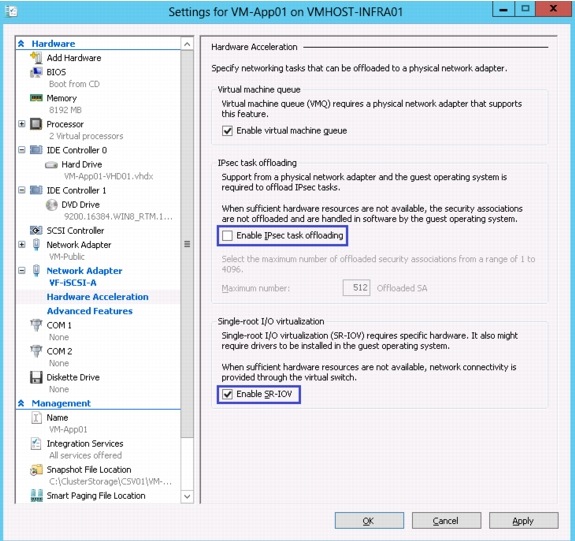Viewport: 575px width, 541px height.
Task: Select the DVD Drive entry
Action: 80,205
